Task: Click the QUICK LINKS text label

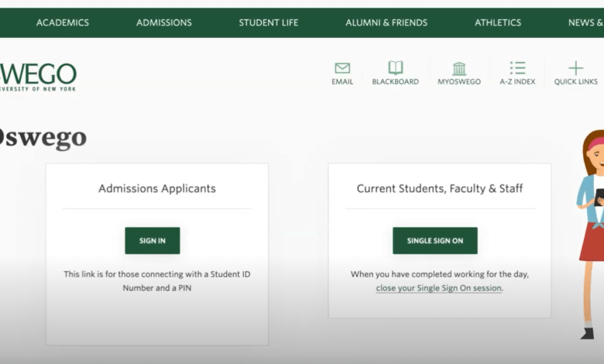Action: (x=575, y=81)
